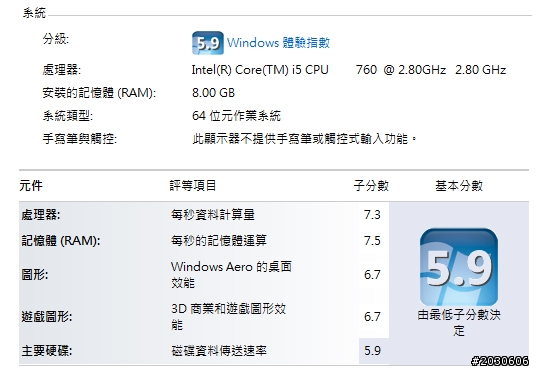Select the 主要硬碟 component row
This screenshot has width=536, height=369.
coord(204,351)
